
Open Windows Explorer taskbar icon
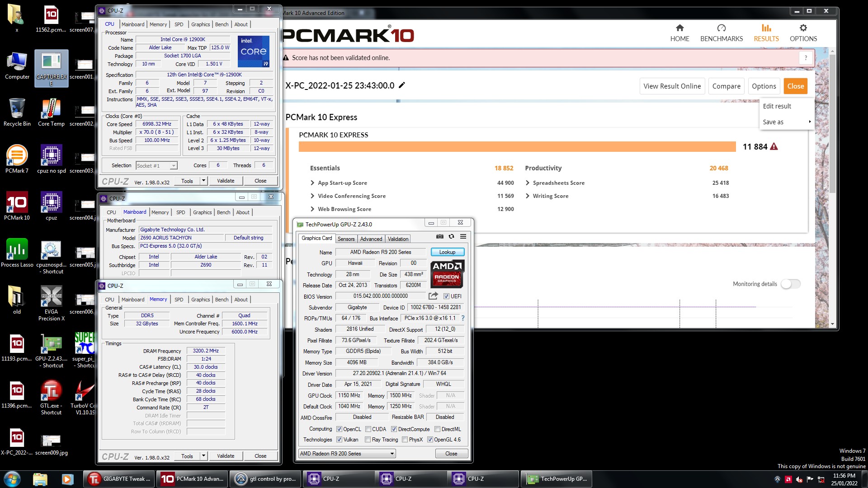40,479
